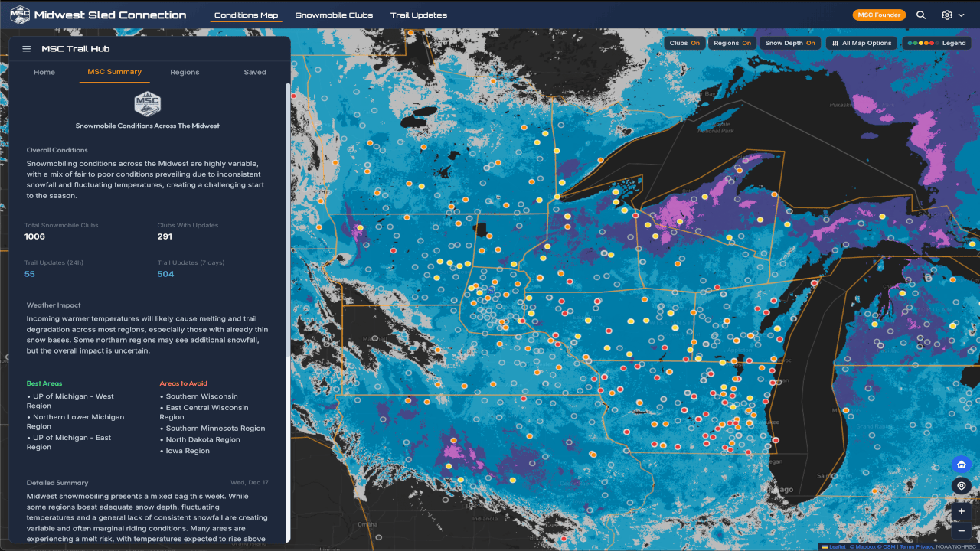
Task: Open the hamburger menu in MSC Trail Hub
Action: pyautogui.click(x=27, y=49)
